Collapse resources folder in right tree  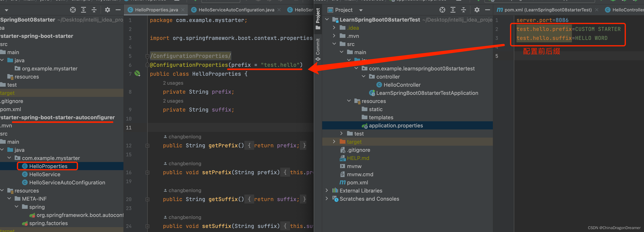point(349,101)
